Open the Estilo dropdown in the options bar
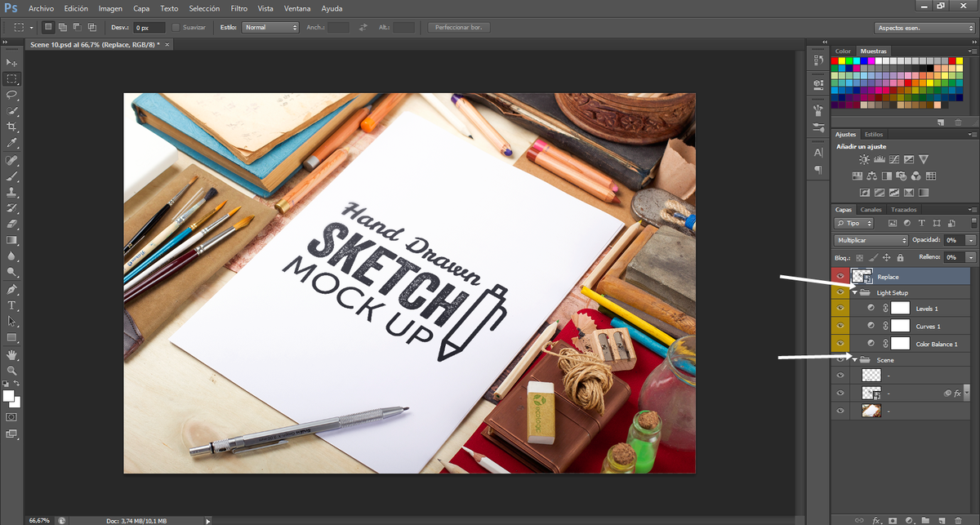Screen dimensions: 980x525 (269, 26)
